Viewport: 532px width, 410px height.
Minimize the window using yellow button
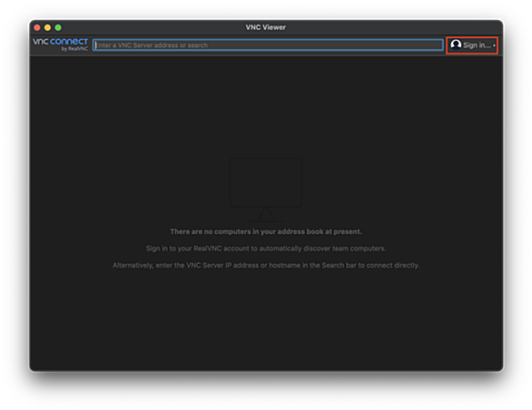tap(48, 27)
